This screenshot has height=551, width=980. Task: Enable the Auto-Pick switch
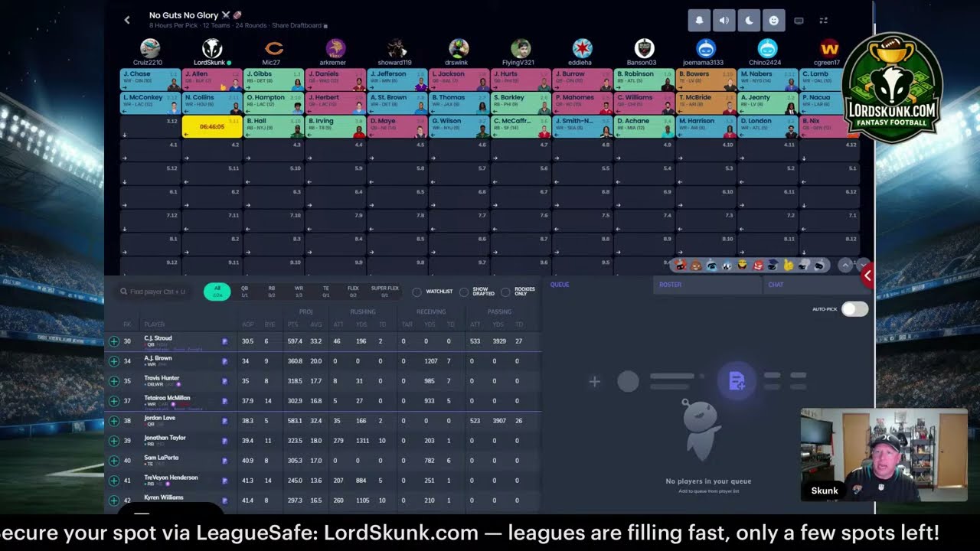coord(854,309)
